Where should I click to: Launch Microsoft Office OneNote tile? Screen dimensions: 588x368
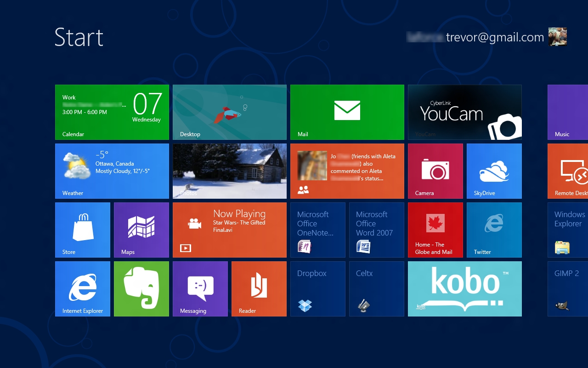point(318,230)
